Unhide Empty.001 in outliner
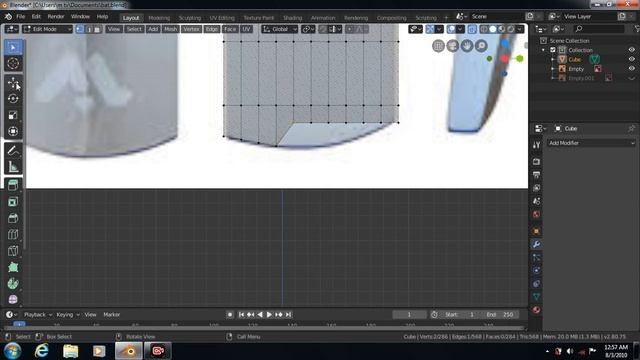 [x=631, y=78]
